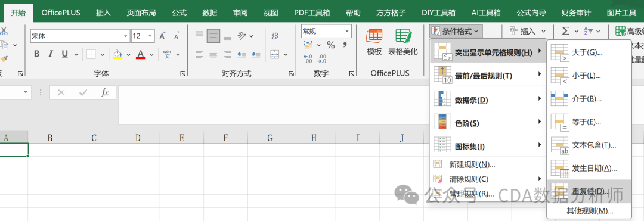The height and width of the screenshot is (221, 644).
Task: Expand font color dropdown arrow
Action: coord(151,54)
